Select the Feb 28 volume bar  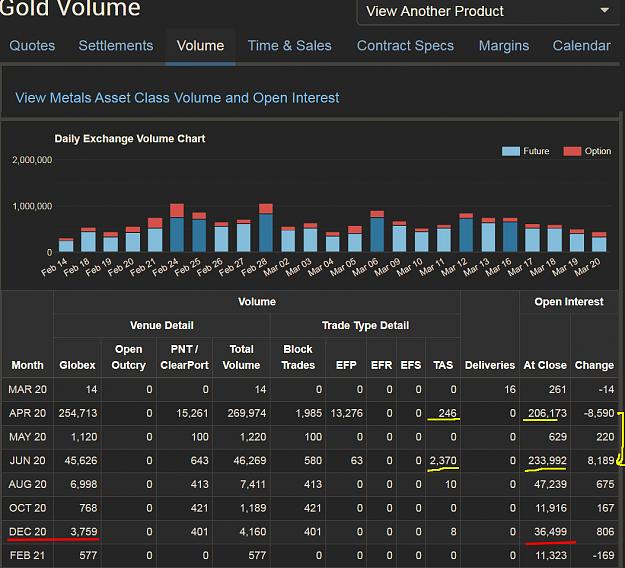[266, 228]
